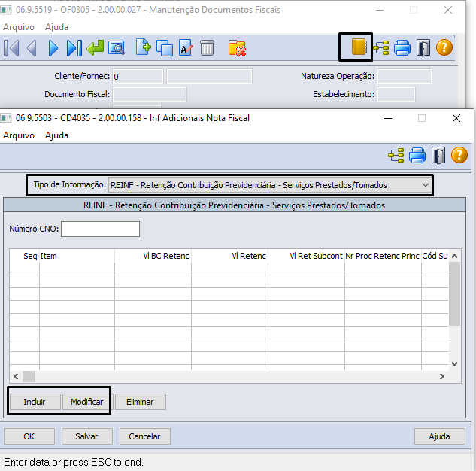Go to first record in toolbar
Viewport: 476px width, 471px height.
[x=11, y=48]
